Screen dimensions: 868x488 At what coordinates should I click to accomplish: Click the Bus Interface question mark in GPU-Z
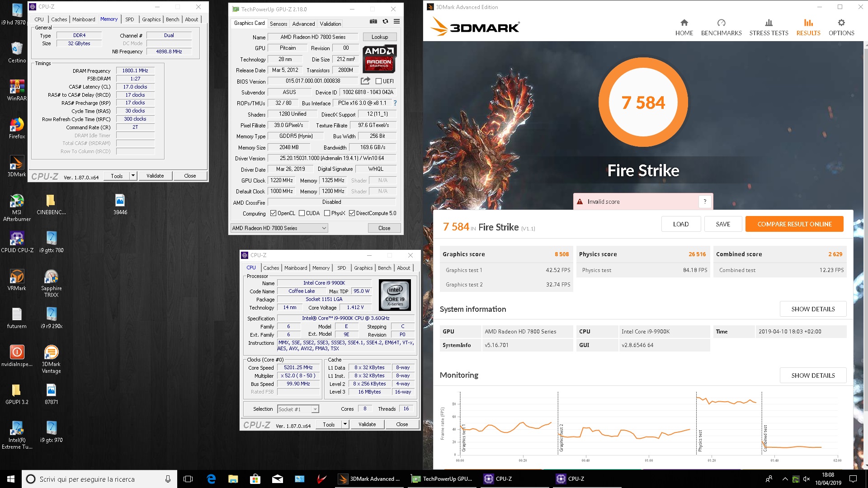tap(395, 103)
